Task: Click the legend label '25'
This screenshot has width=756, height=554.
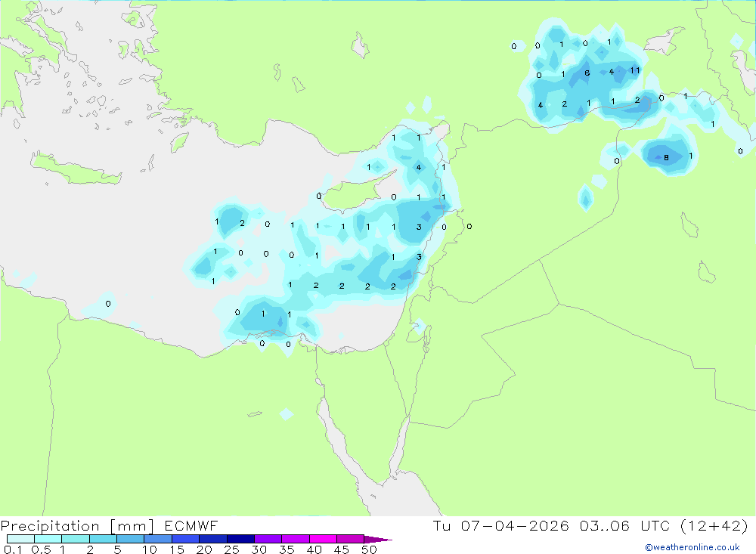Action: click(231, 549)
